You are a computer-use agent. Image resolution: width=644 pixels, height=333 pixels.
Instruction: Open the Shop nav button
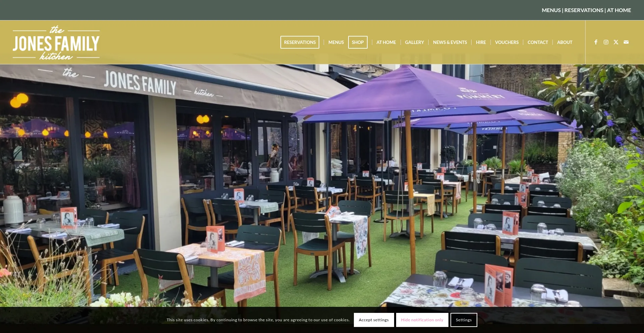(x=358, y=42)
